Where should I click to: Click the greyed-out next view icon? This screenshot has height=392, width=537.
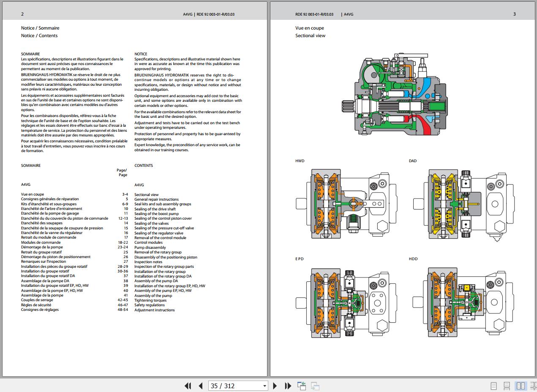click(x=315, y=386)
